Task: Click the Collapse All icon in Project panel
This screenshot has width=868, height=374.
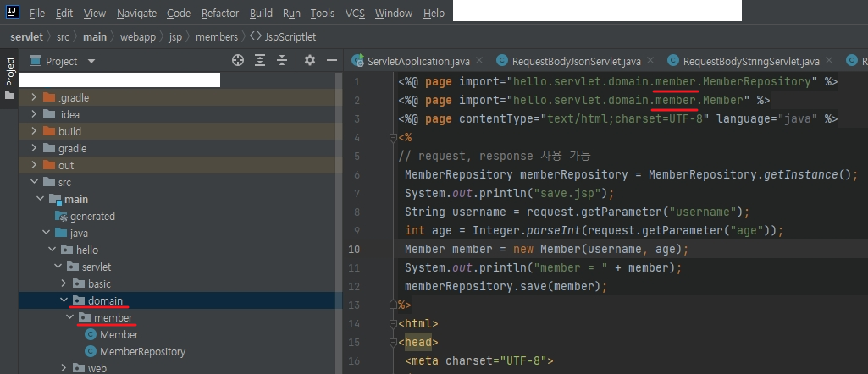Action: [282, 61]
